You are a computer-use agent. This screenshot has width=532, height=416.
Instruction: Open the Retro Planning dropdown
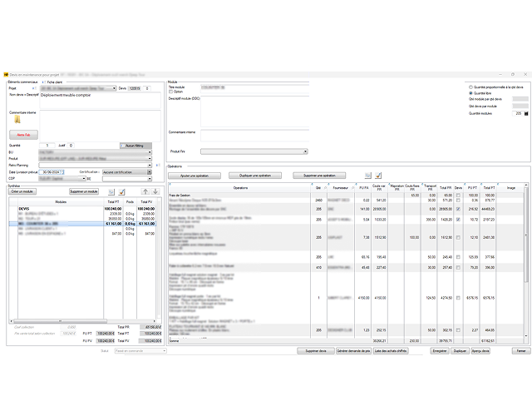[x=150, y=166]
